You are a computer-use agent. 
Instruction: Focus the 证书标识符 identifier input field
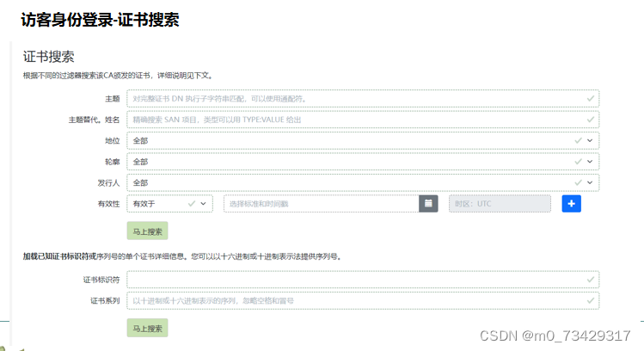(363, 280)
